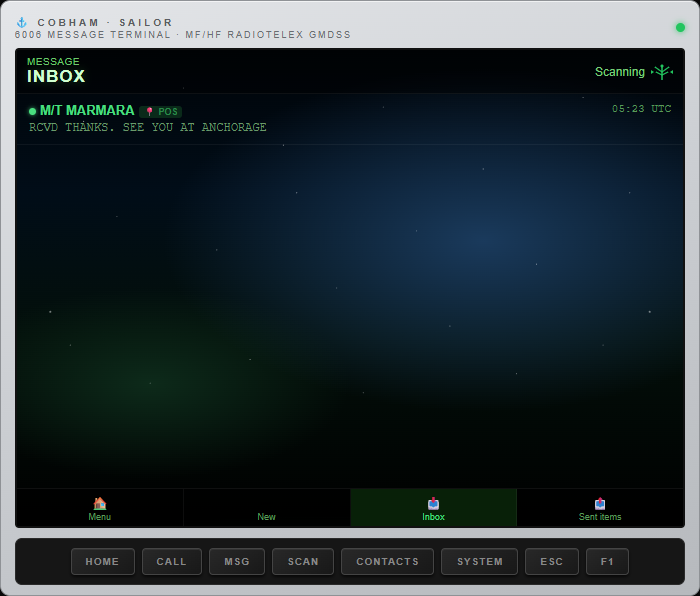Viewport: 700px width, 596px height.
Task: Push the SCAN hardware key
Action: coord(303,562)
